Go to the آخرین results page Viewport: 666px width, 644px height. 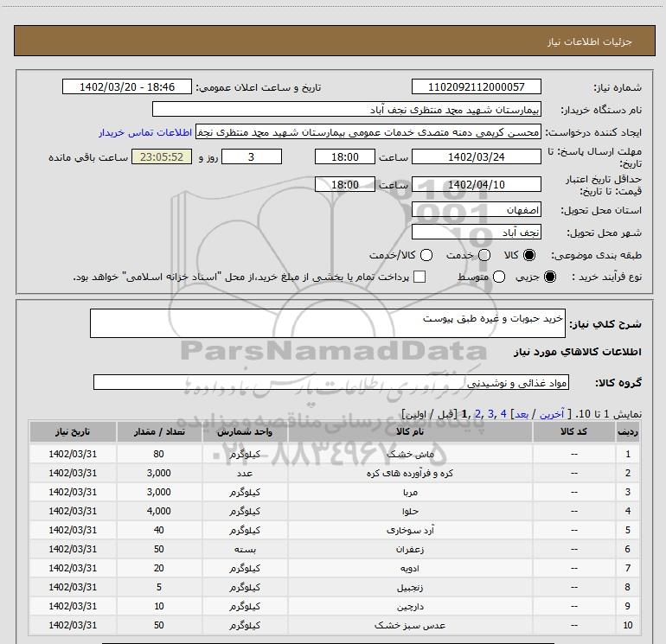(x=551, y=414)
